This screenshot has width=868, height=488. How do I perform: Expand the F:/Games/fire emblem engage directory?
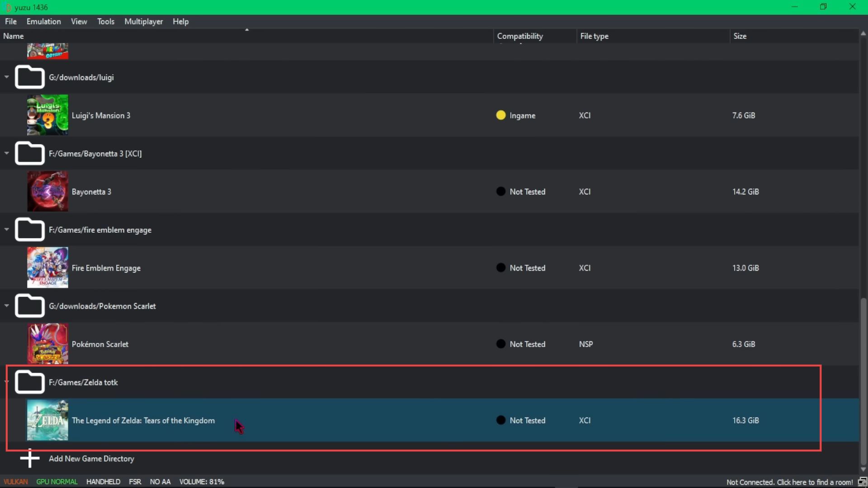pos(7,230)
